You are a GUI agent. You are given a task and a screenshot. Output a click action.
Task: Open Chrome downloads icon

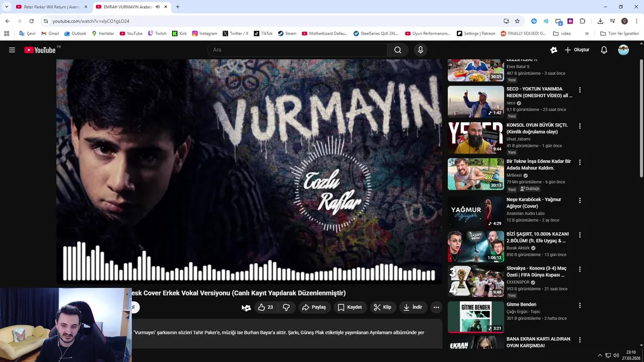point(600,21)
